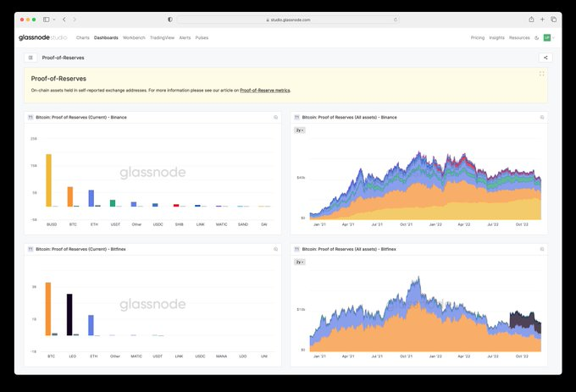
Task: Click the glassnode studio logo
Action: (x=42, y=37)
